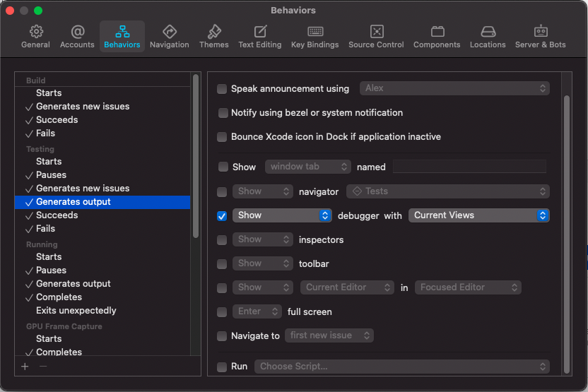Toggle the full screen row checkbox
The height and width of the screenshot is (392, 588).
[x=222, y=311]
